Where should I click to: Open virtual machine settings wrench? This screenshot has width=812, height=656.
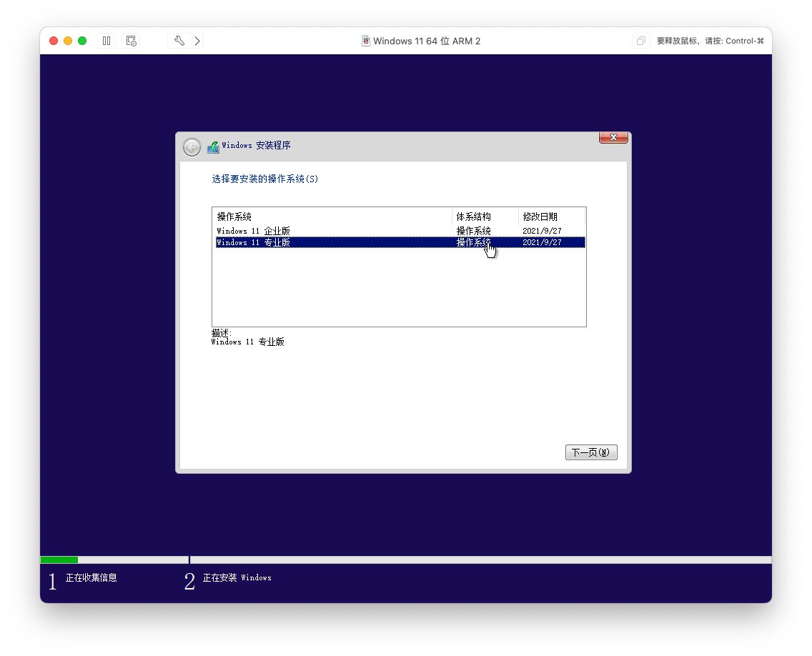tap(179, 41)
